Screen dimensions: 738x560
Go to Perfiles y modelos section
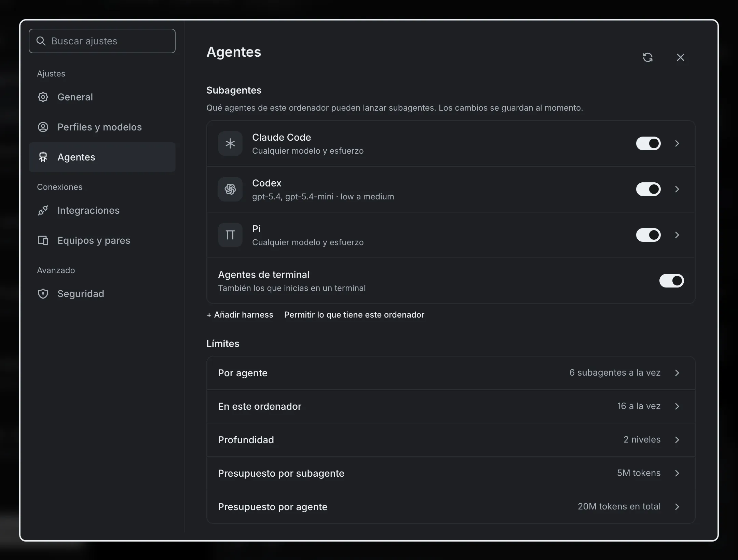102,127
